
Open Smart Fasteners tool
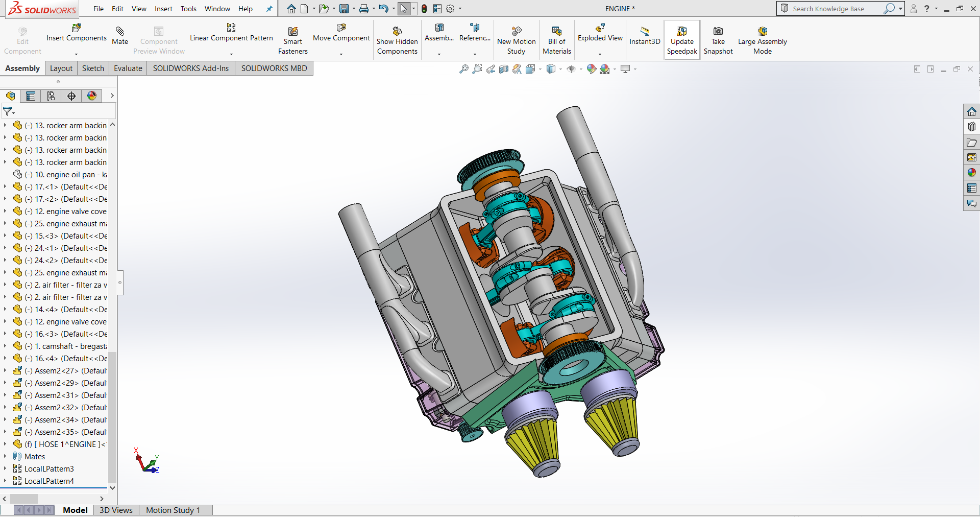[292, 32]
